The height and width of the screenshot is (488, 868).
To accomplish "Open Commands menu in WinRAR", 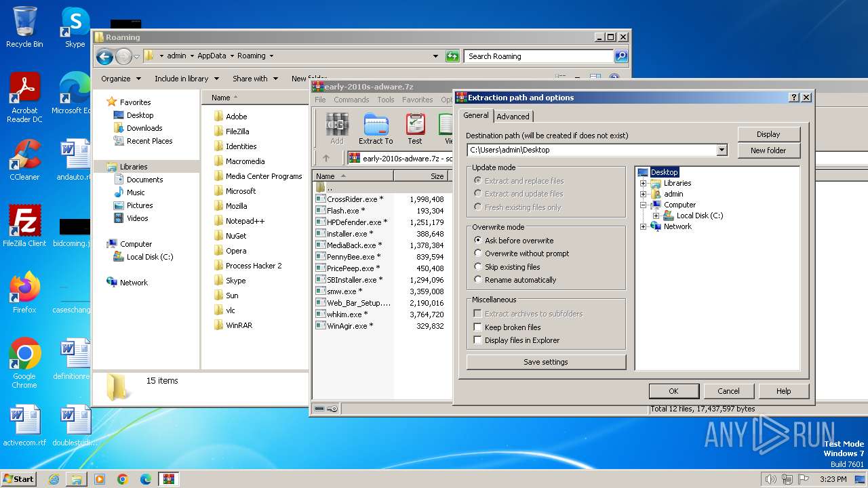I will [351, 100].
